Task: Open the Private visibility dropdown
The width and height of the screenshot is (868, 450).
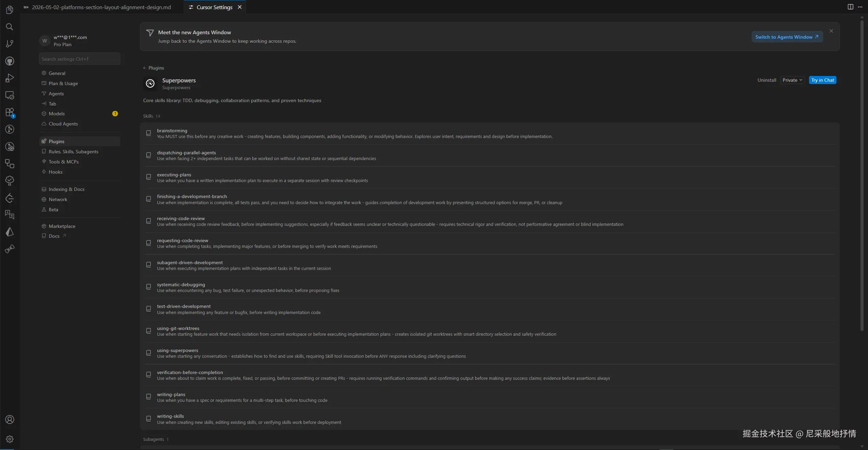Action: [x=792, y=80]
